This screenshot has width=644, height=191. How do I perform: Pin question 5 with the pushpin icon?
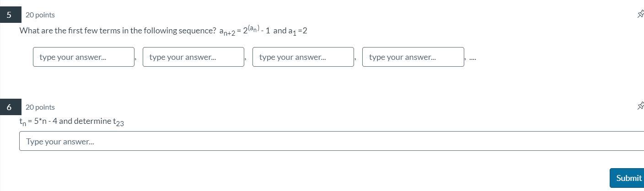click(640, 14)
